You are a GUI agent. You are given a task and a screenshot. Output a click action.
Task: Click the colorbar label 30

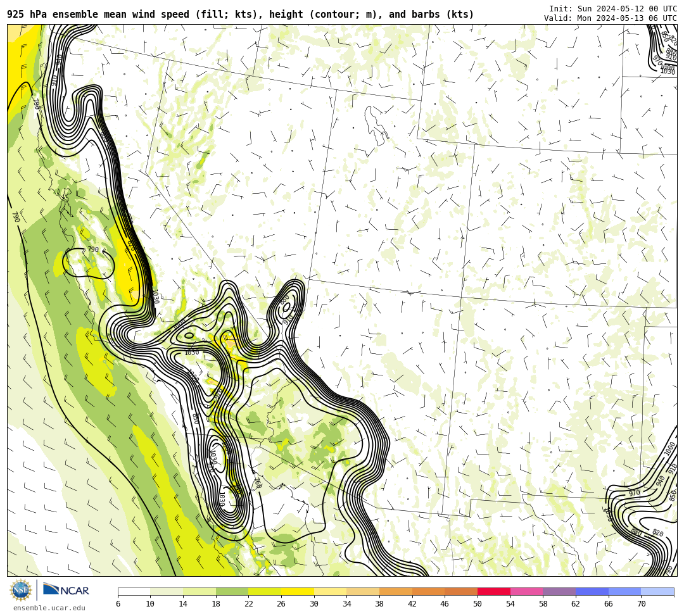(x=313, y=604)
